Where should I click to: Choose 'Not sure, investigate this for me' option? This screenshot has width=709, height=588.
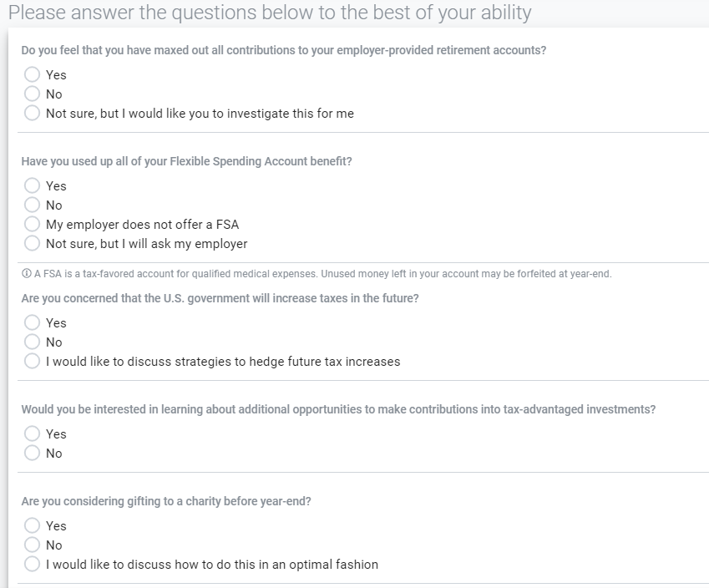[x=32, y=113]
